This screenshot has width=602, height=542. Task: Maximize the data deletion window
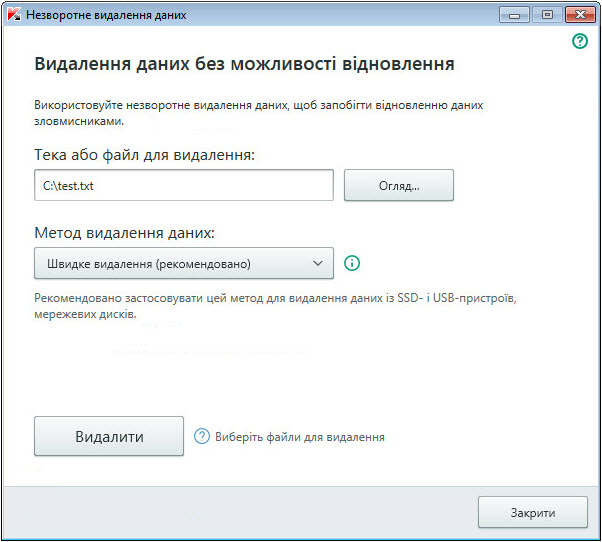click(x=547, y=15)
